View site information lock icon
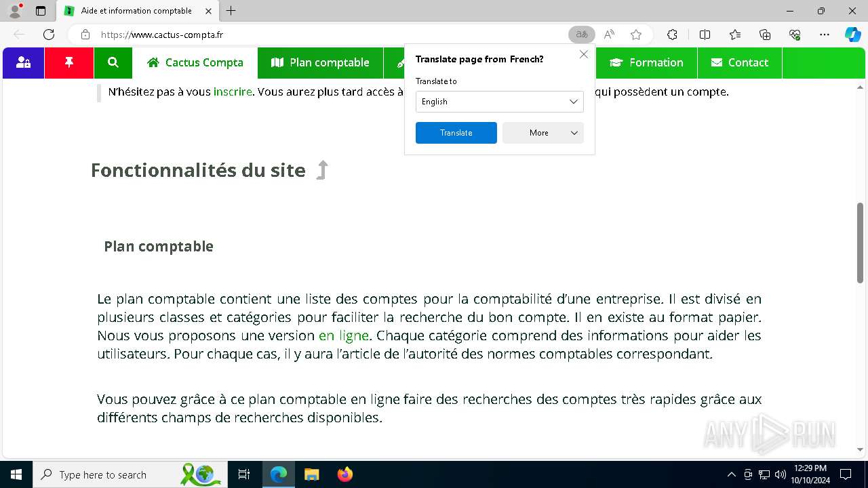 point(85,35)
